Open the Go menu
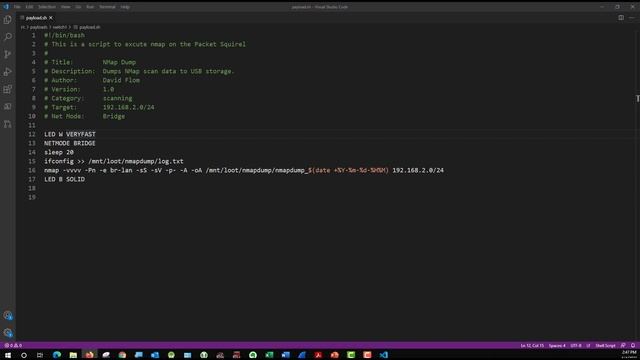Image resolution: width=640 pixels, height=360 pixels. 78,7
